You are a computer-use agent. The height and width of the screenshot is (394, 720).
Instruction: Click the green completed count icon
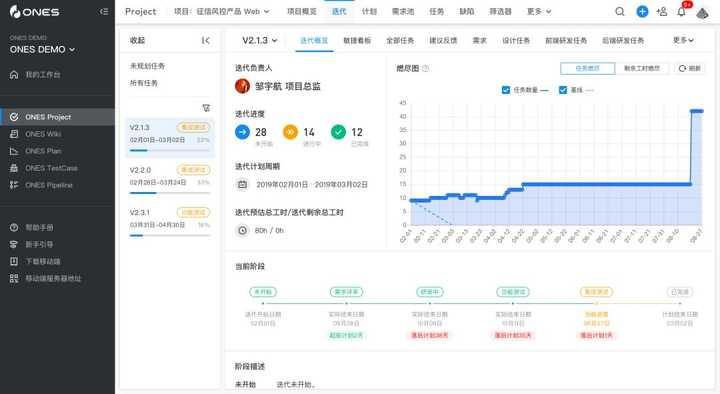pyautogui.click(x=338, y=132)
